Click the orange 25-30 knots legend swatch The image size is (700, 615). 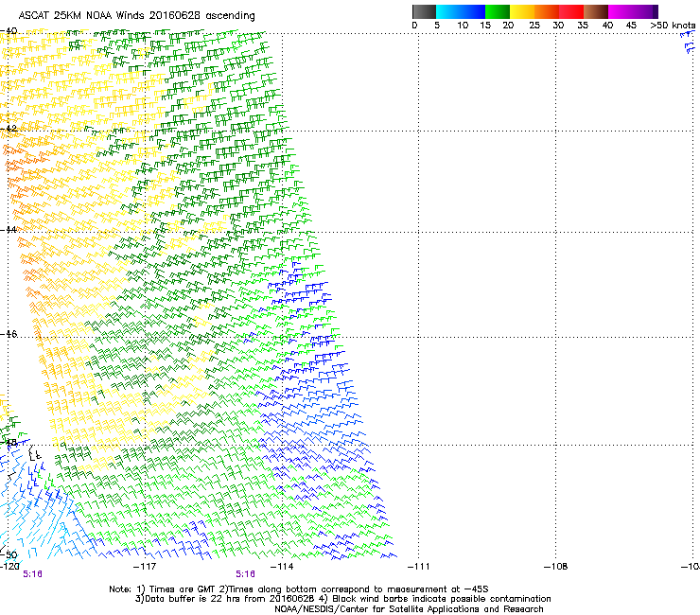547,11
